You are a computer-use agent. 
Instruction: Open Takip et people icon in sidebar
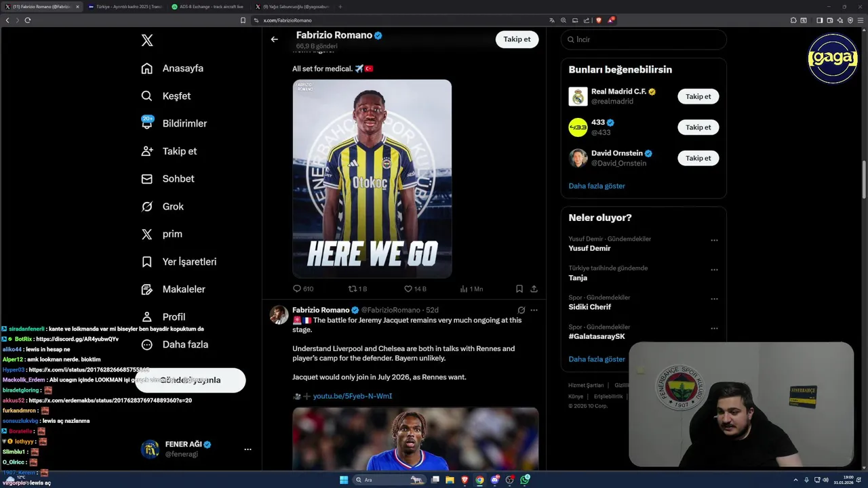(x=147, y=151)
